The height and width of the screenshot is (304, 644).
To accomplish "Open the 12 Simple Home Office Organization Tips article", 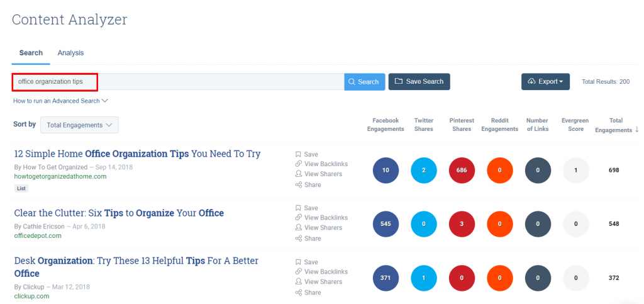I will point(137,154).
